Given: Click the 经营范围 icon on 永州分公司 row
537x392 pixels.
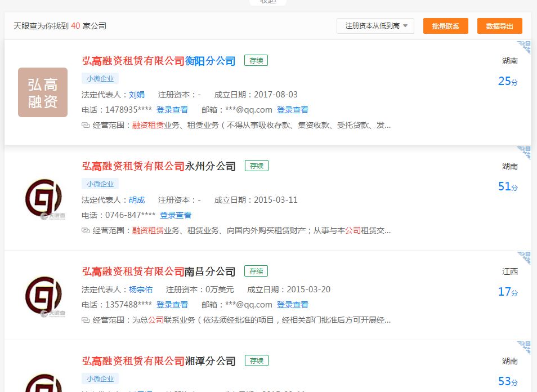Looking at the screenshot, I should pos(86,230).
